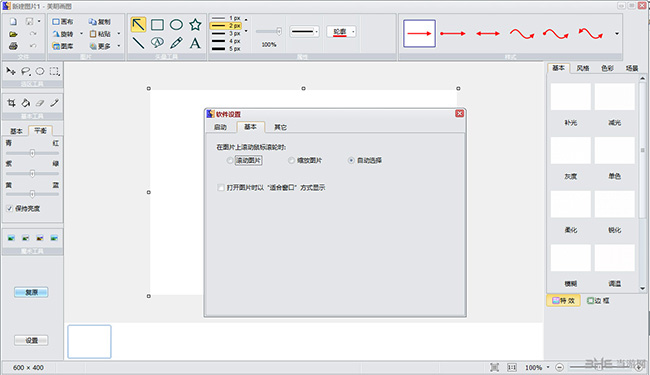
Task: Click the first magic tool image icon
Action: pos(11,238)
